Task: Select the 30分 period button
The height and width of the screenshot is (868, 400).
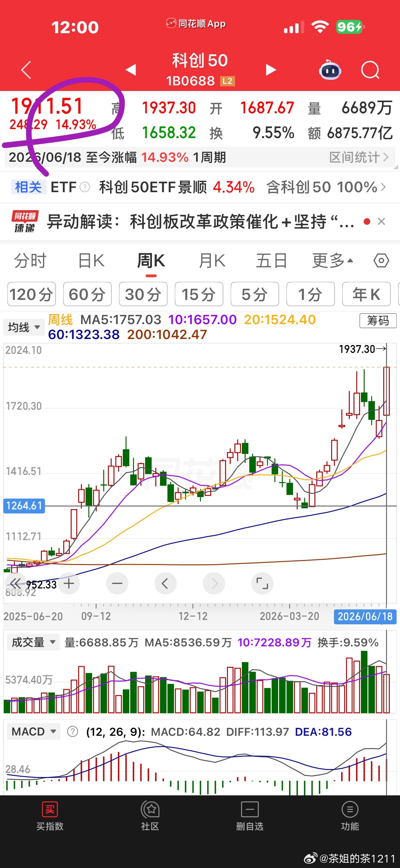Action: pyautogui.click(x=143, y=294)
